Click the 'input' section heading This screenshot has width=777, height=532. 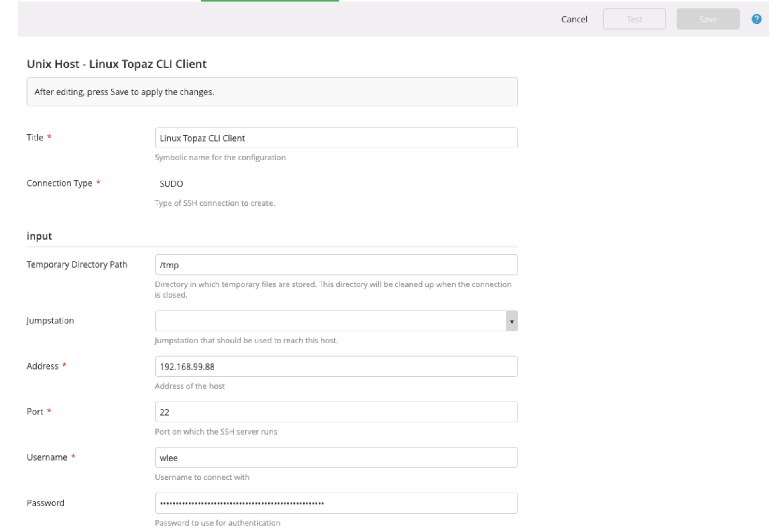pyautogui.click(x=39, y=236)
